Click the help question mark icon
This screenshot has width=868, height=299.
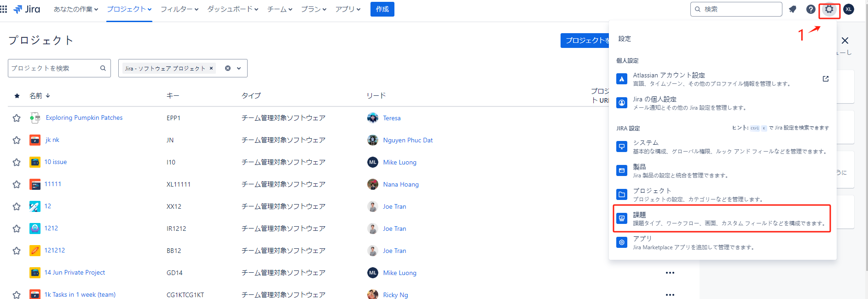pos(810,9)
